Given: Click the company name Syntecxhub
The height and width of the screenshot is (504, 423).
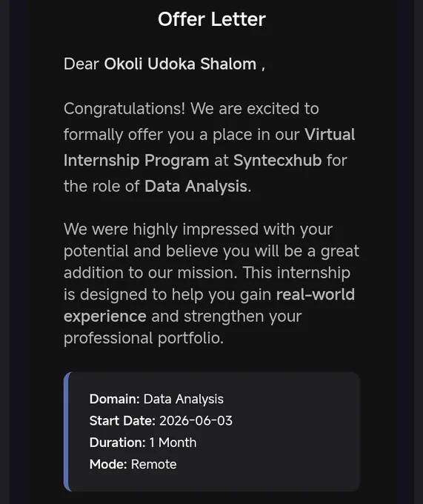Looking at the screenshot, I should coord(278,160).
